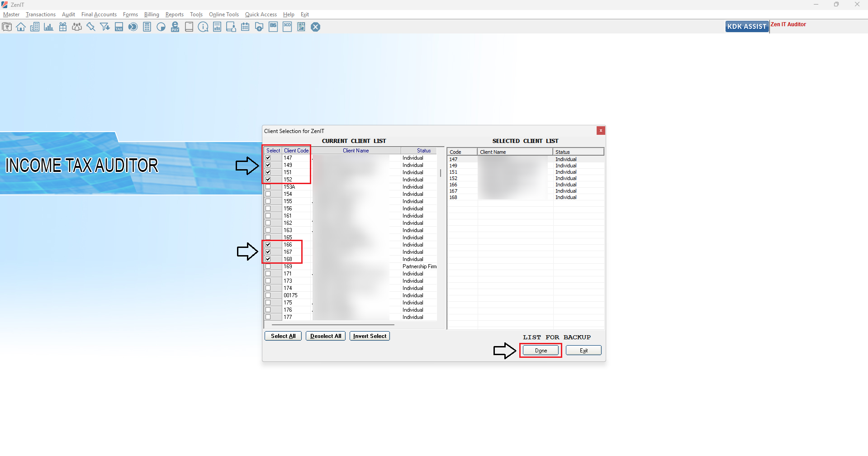Tick the checkbox for client 169

point(268,266)
